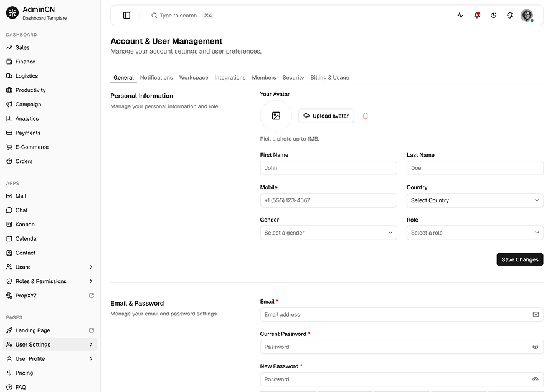
Task: Expand Roles & Permissions sidebar group
Action: (50, 281)
